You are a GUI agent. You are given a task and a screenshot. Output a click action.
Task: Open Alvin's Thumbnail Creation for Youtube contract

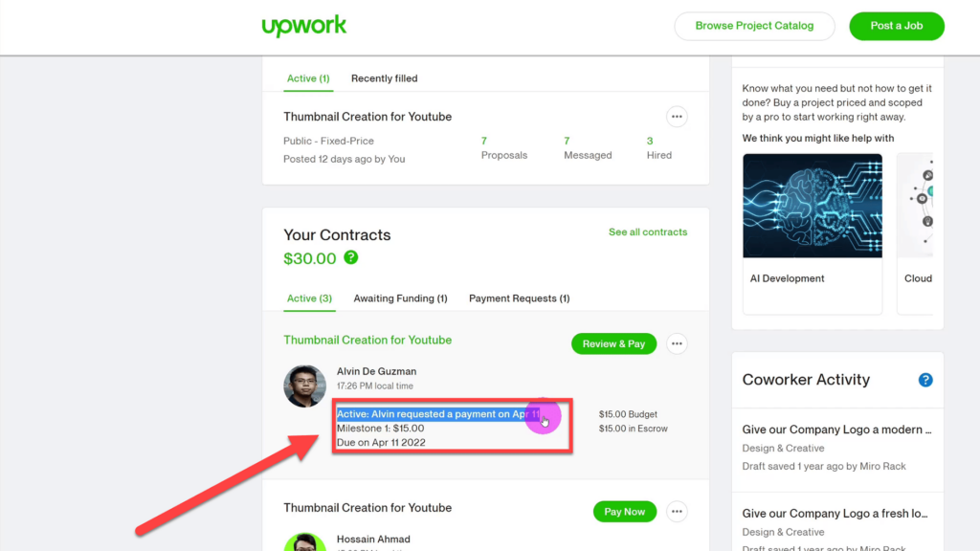[367, 340]
